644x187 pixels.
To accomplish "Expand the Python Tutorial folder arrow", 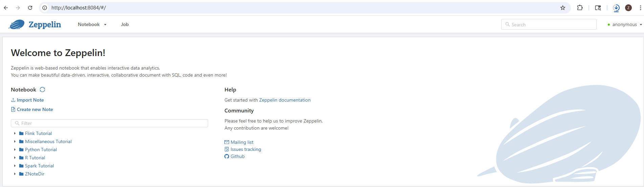I will point(15,150).
